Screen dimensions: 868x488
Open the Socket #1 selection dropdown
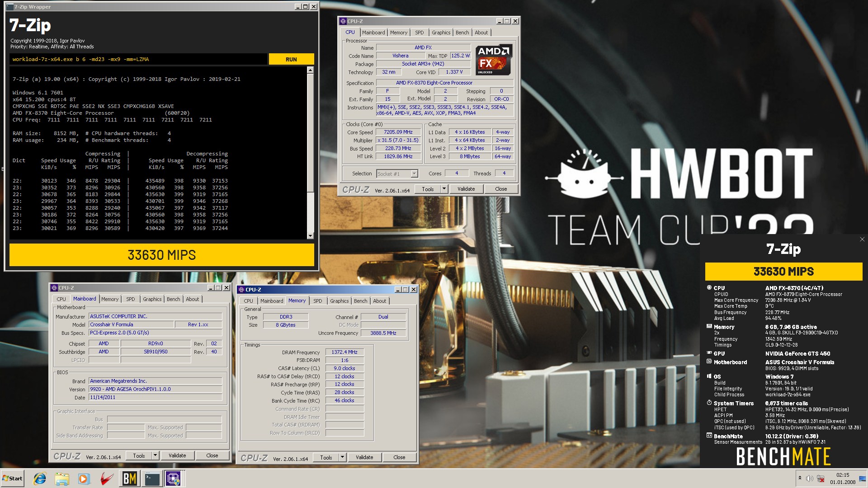coord(397,174)
